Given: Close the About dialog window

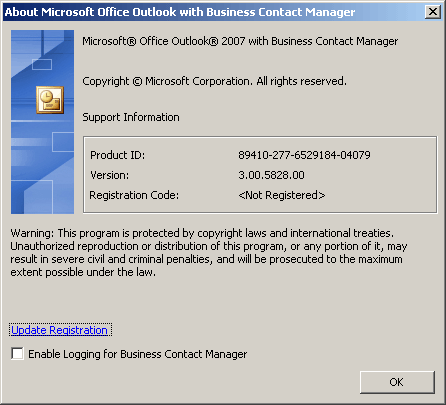Looking at the screenshot, I should 433,12.
